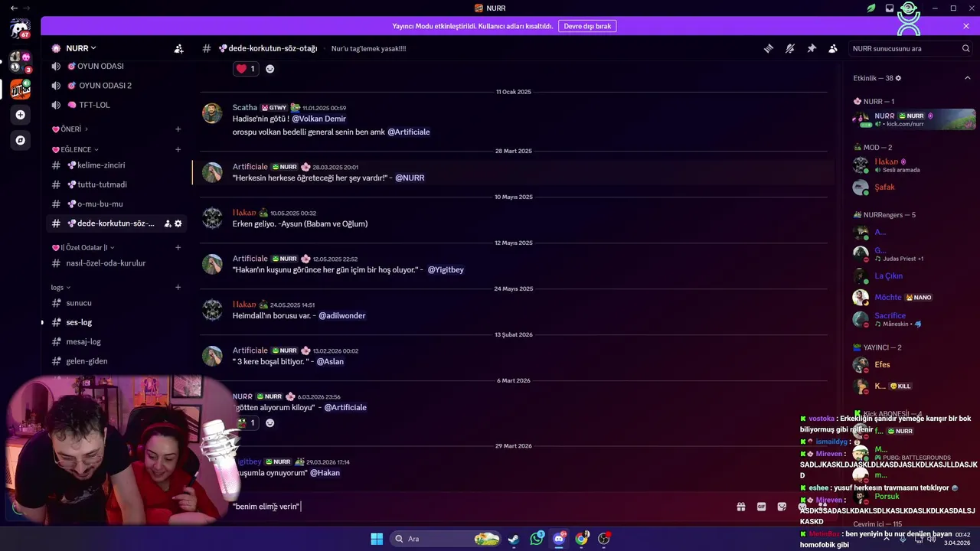Open invite icon on dede-korkutun-söz channel row

(x=168, y=223)
